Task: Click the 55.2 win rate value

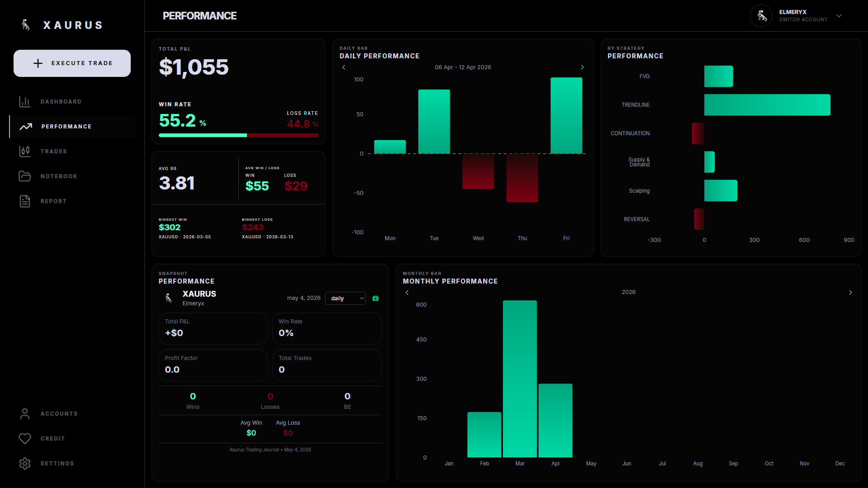Action: point(177,120)
